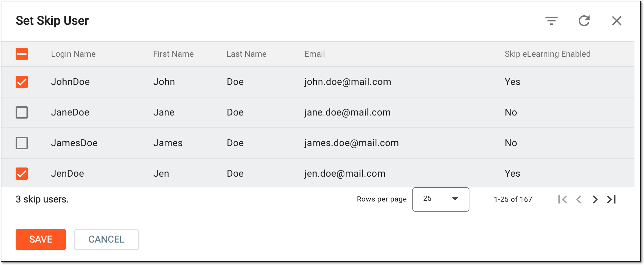Click email jen.doe@mail.com
644x265 pixels.
[x=344, y=174]
